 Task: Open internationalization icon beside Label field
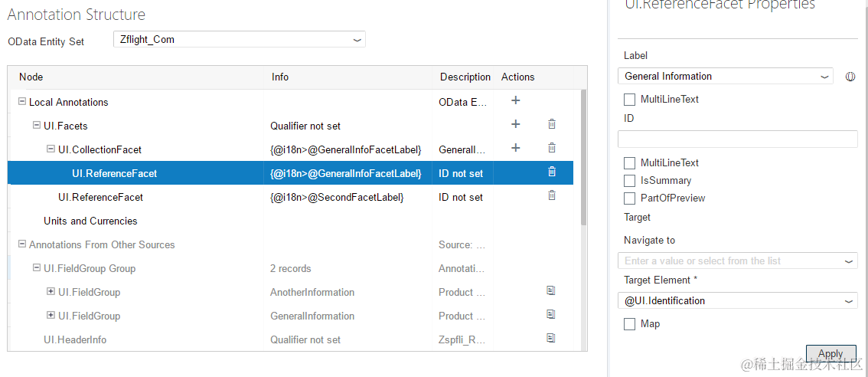point(850,77)
